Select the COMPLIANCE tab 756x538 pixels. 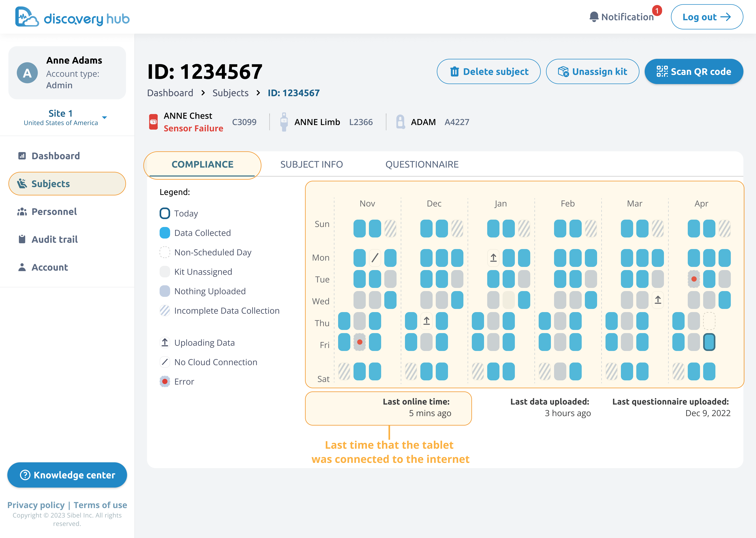[x=202, y=164]
